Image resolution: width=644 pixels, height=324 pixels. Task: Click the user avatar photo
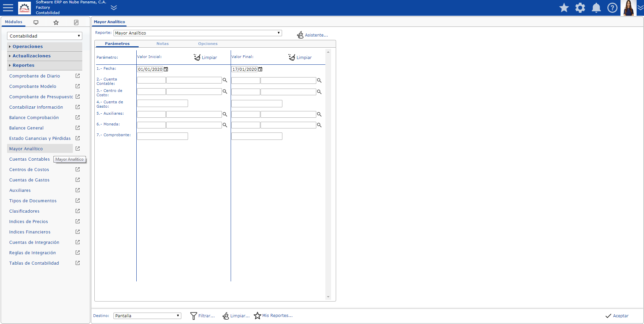[x=628, y=8]
